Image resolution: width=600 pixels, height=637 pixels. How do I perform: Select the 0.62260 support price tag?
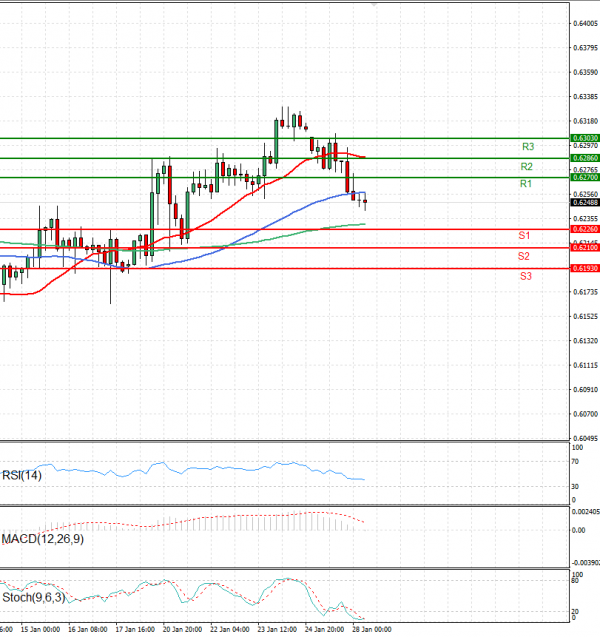[x=585, y=230]
